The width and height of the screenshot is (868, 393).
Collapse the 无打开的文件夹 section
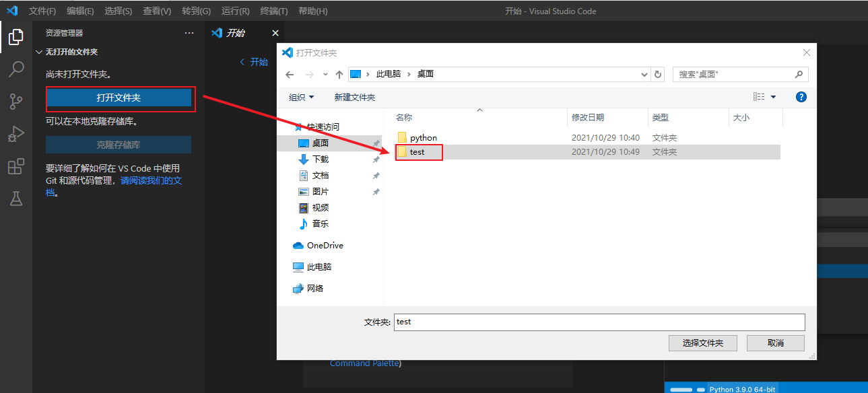(71, 52)
